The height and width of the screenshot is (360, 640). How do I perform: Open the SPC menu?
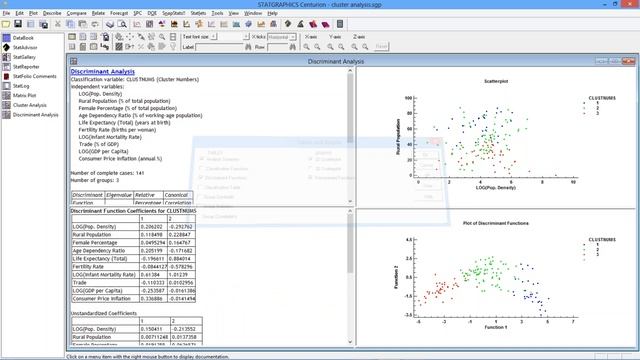click(138, 13)
